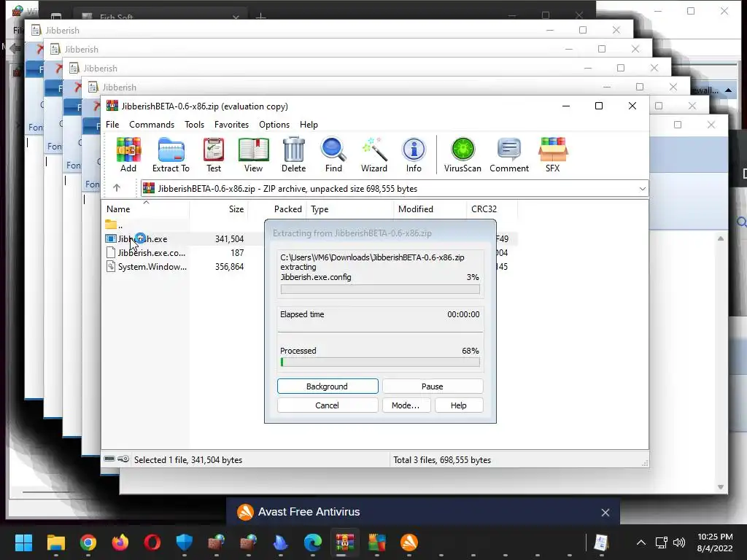Click the Background button in extraction dialog
This screenshot has height=560, width=747.
pos(328,386)
